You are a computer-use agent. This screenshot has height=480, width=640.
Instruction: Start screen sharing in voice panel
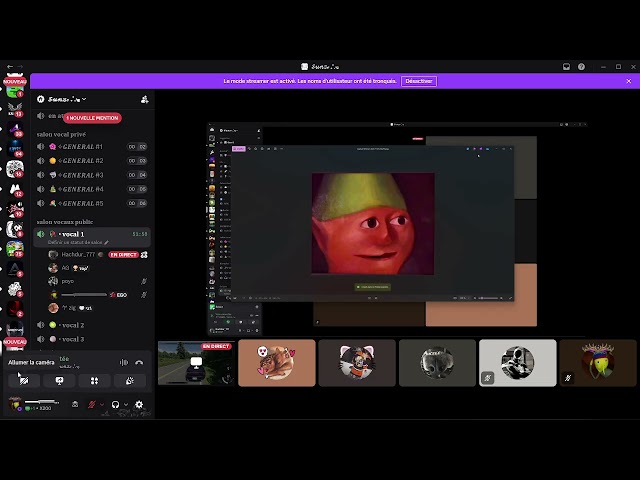[59, 380]
